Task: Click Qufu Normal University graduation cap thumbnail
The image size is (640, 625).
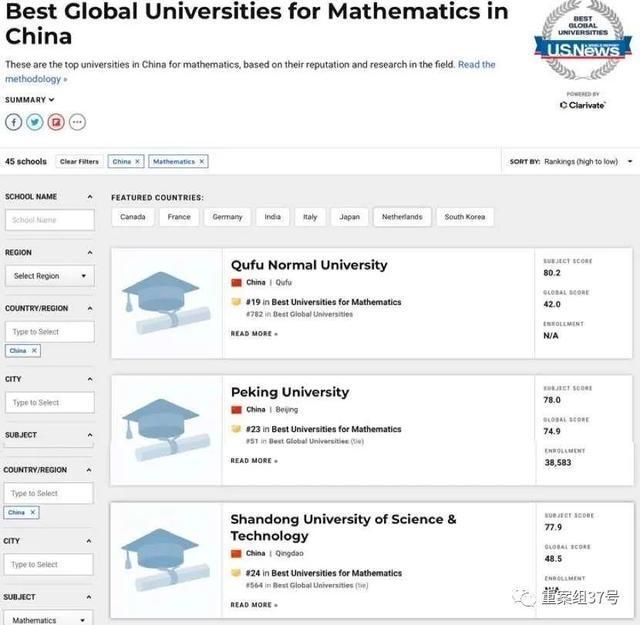Action: coord(166,302)
